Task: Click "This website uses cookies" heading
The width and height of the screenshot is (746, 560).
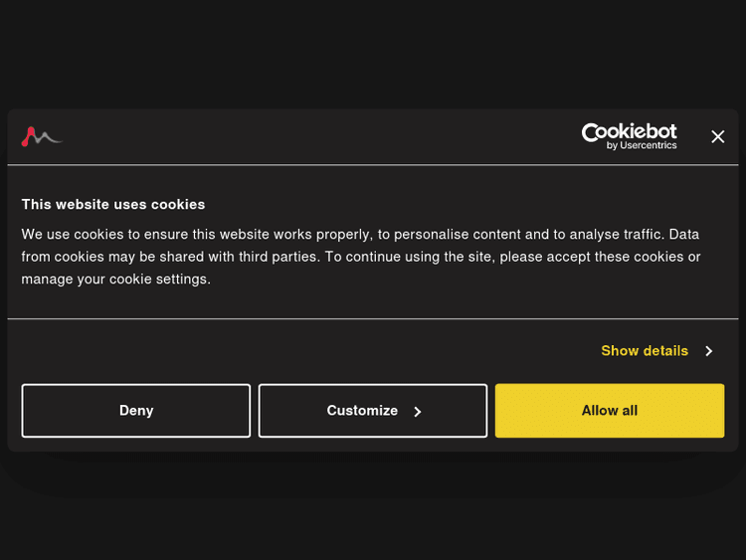Action: 113,204
